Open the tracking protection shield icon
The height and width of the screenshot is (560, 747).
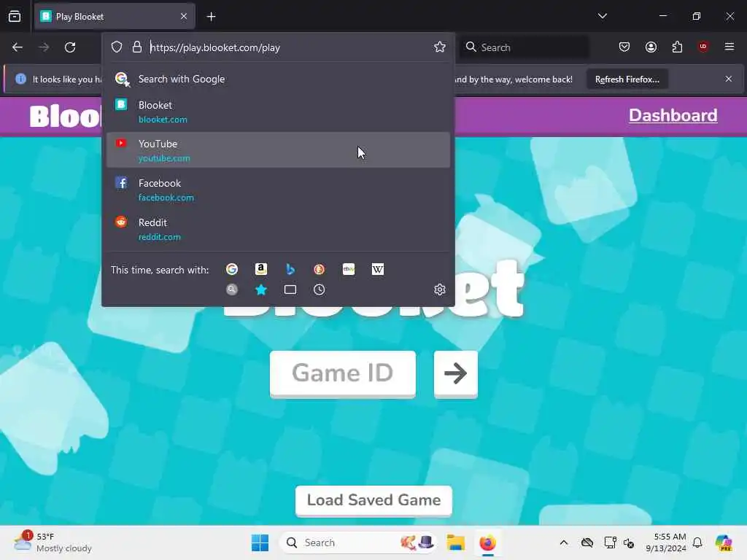(x=117, y=47)
